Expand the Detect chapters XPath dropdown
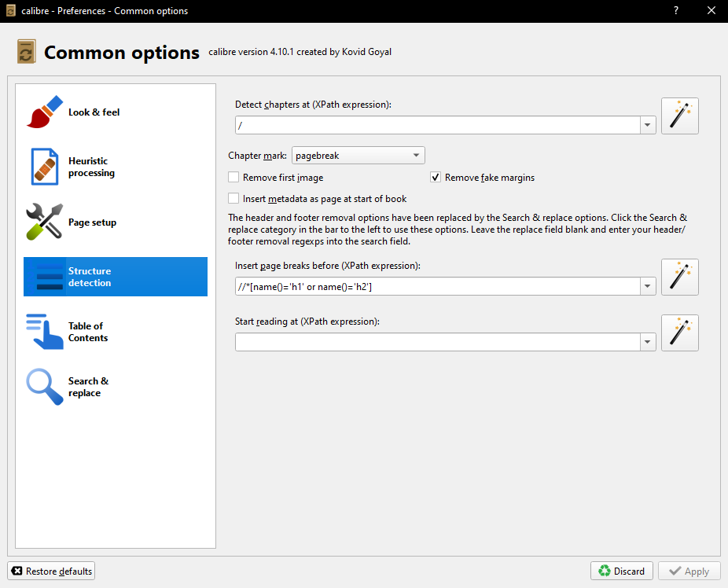The image size is (728, 588). 648,125
